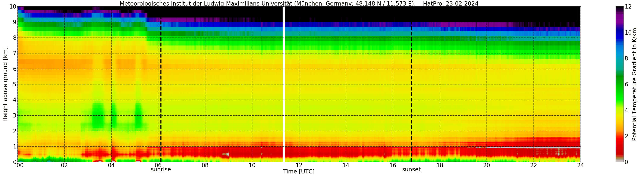Click the height axis tick '6'
Viewport: 644px width, 176px height.
coord(15,69)
